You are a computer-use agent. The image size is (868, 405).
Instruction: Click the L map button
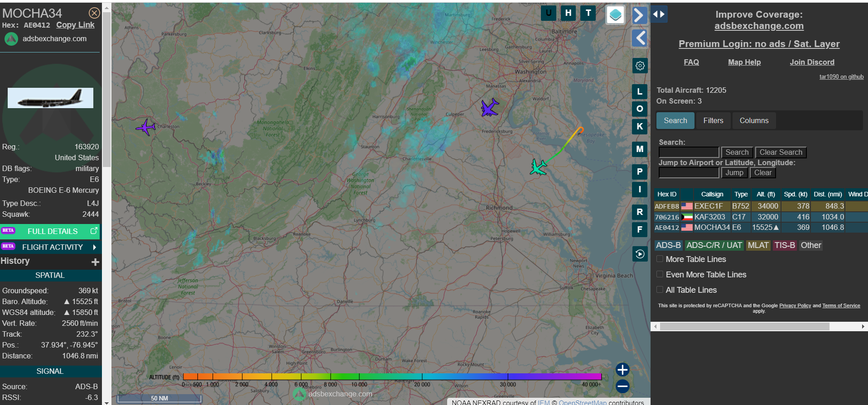[x=640, y=91]
